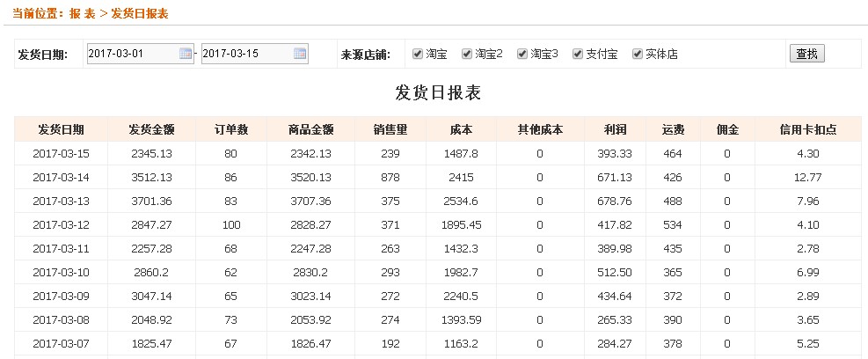Sort by 发货日期 column header

click(61, 129)
